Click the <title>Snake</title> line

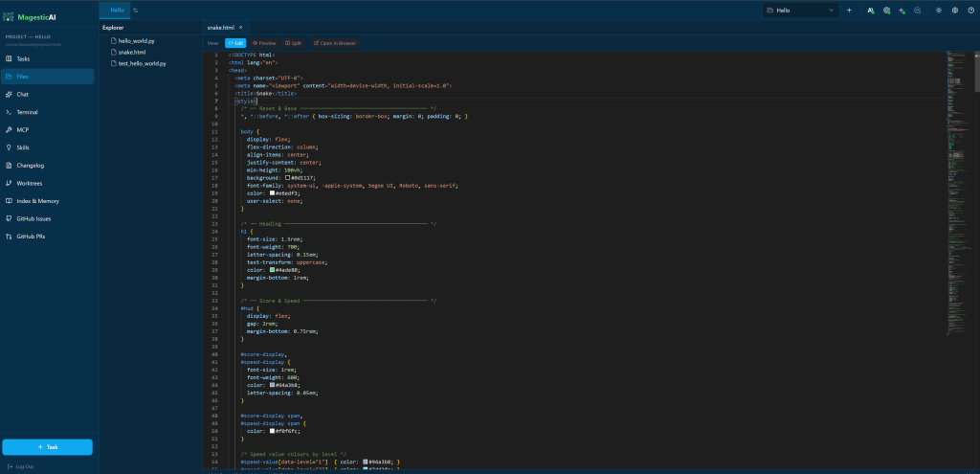(x=265, y=93)
